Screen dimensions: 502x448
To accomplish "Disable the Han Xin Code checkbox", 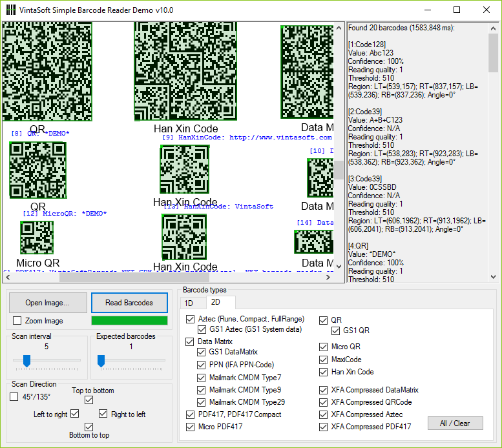I will 323,372.
